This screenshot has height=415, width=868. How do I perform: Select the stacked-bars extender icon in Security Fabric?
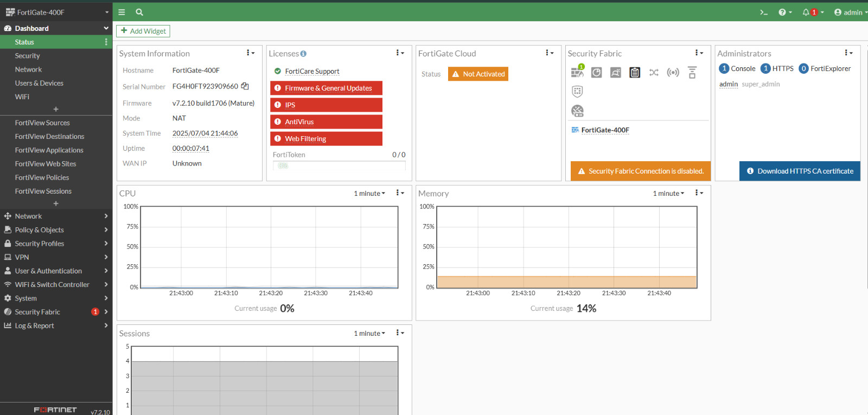[x=692, y=72]
